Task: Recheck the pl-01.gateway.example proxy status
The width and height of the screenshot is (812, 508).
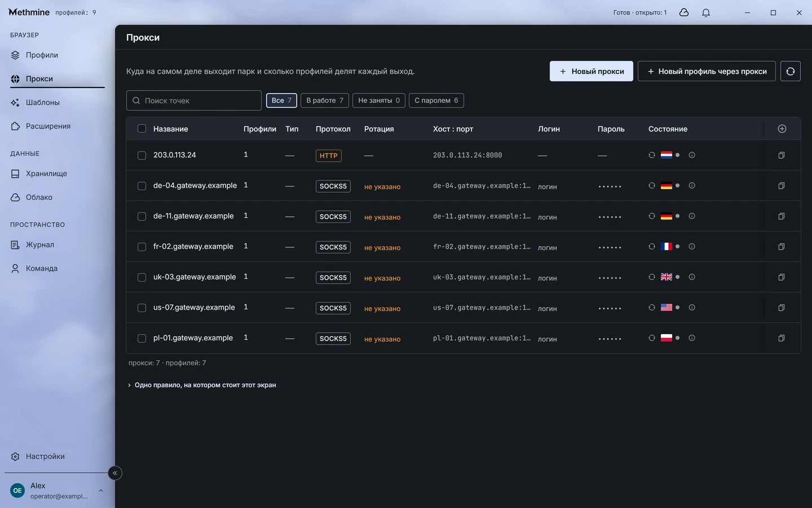Action: click(x=652, y=338)
